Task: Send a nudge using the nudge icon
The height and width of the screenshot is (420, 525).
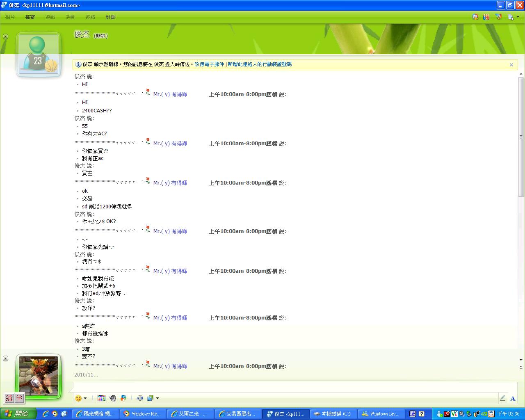Action: coord(123,398)
